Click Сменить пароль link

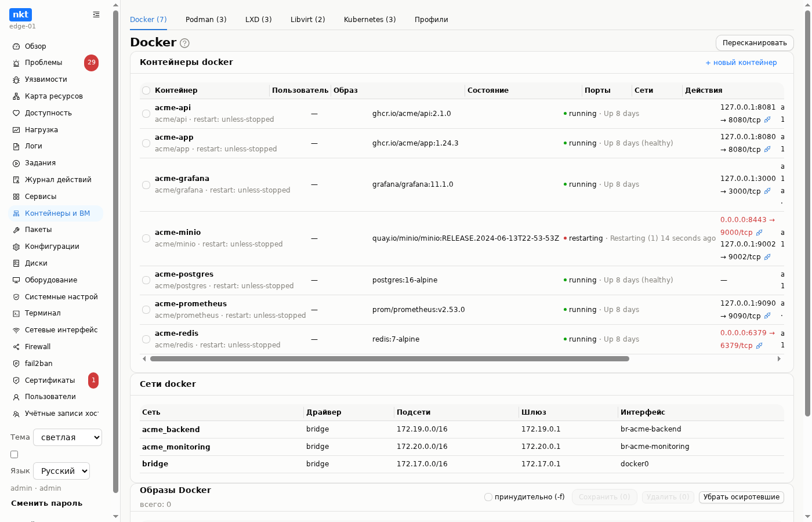point(46,503)
